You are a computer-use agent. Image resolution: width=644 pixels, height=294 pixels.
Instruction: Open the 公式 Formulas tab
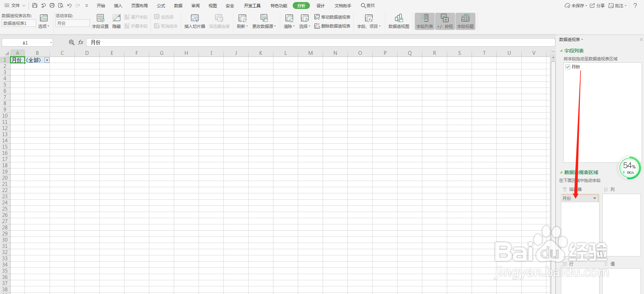(161, 6)
